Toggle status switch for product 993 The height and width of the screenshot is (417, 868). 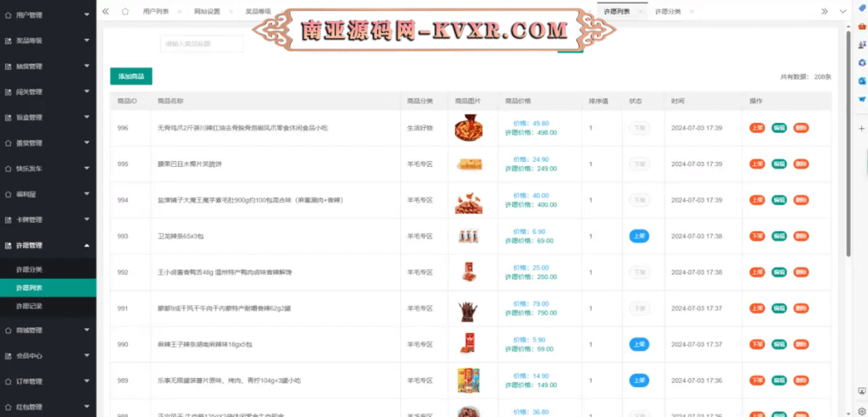click(x=638, y=236)
